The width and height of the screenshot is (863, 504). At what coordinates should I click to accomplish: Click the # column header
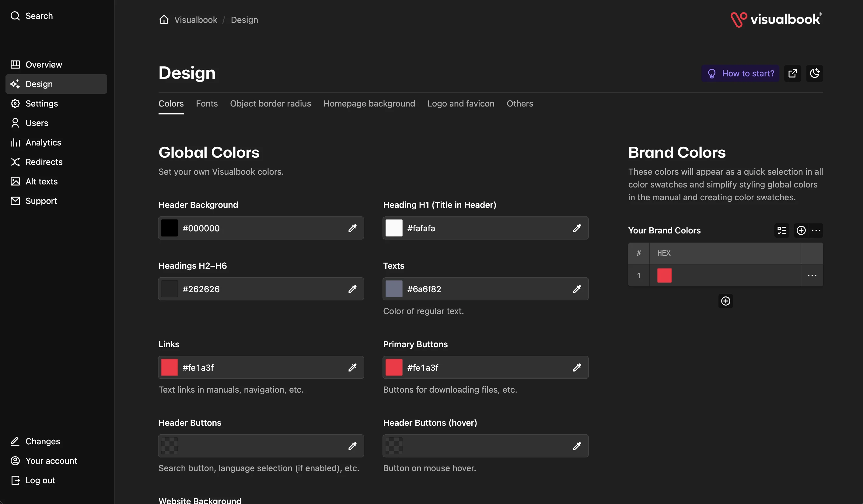639,253
